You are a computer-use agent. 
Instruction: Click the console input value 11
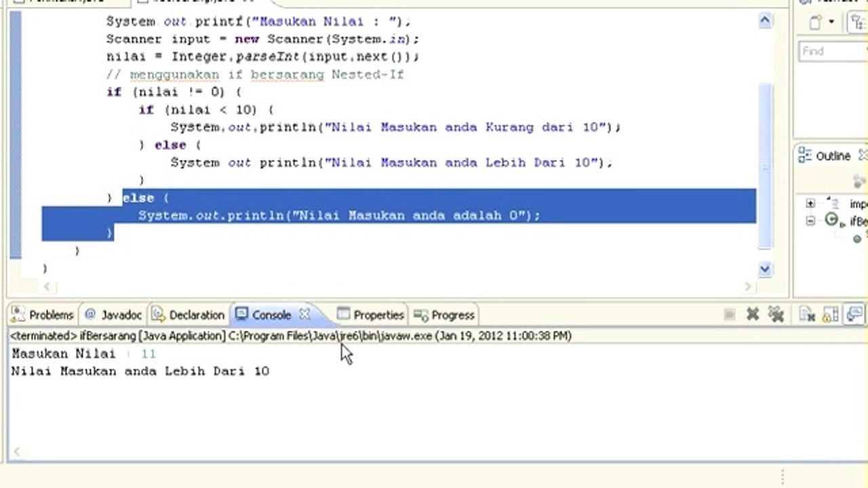(x=149, y=353)
